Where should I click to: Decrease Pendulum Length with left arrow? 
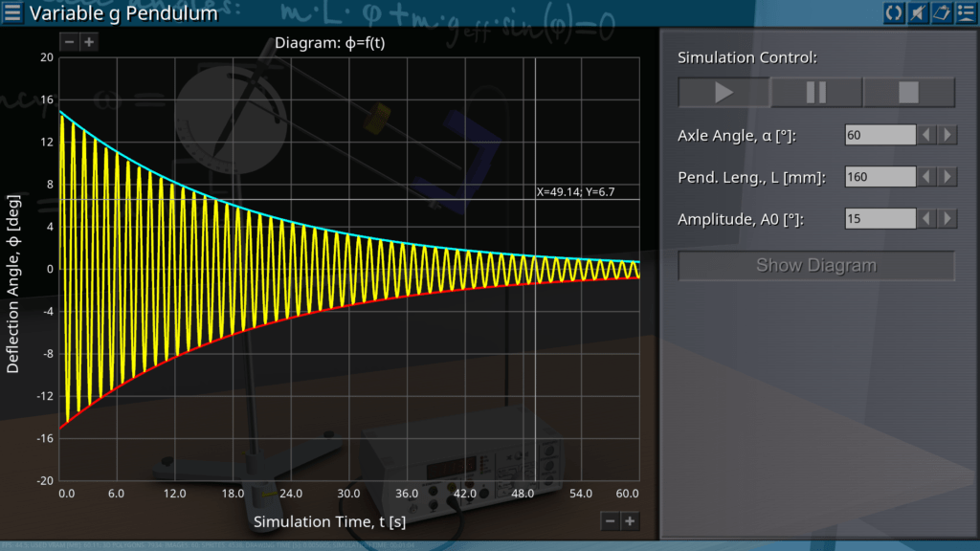click(x=926, y=177)
